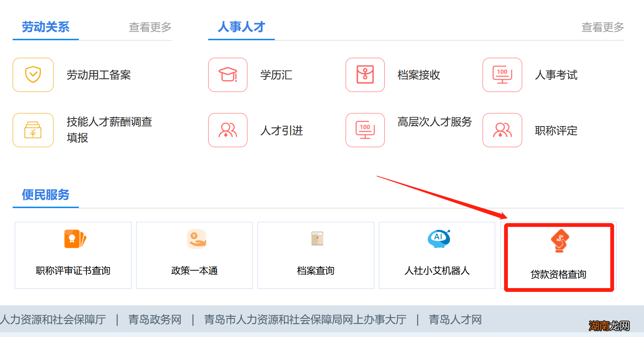Switch to the 人事人才 tab
Image resolution: width=644 pixels, height=337 pixels.
pos(241,27)
